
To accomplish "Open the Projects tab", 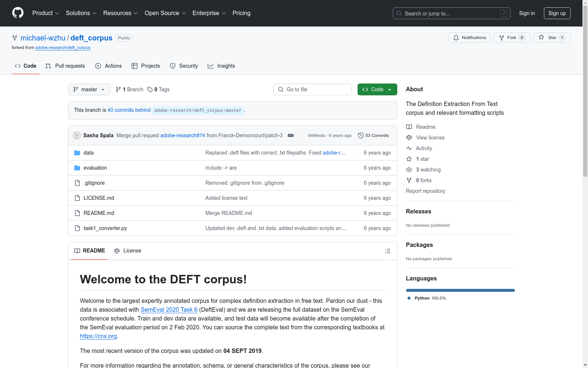I will [146, 66].
